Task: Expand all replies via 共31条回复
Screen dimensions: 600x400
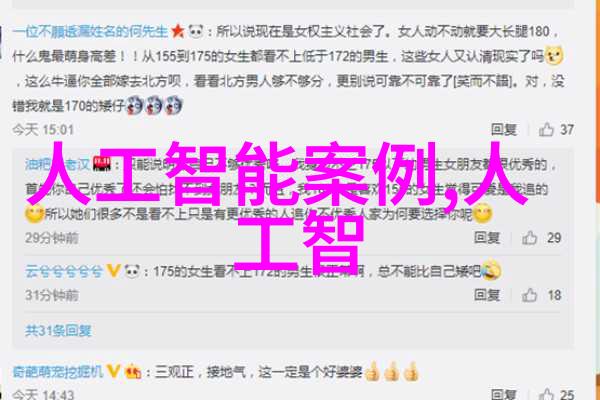Action: pyautogui.click(x=58, y=330)
